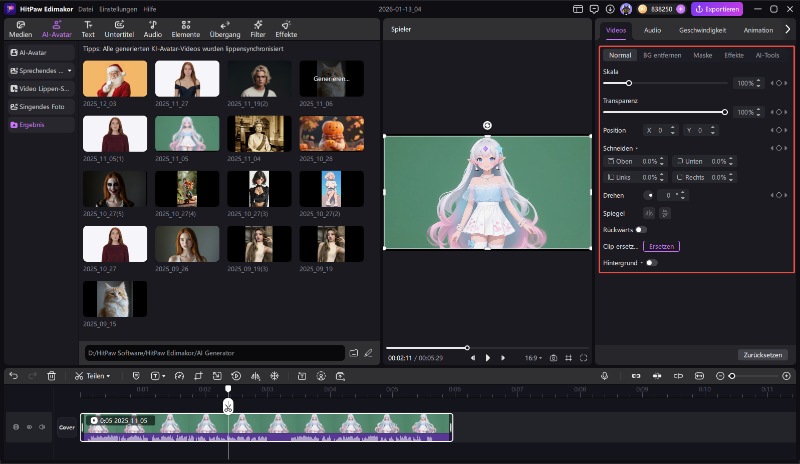Click the Ersetzen button

tap(661, 246)
